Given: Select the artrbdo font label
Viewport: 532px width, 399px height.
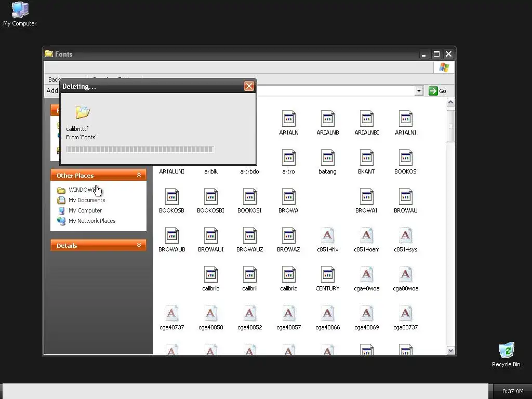Looking at the screenshot, I should point(250,171).
